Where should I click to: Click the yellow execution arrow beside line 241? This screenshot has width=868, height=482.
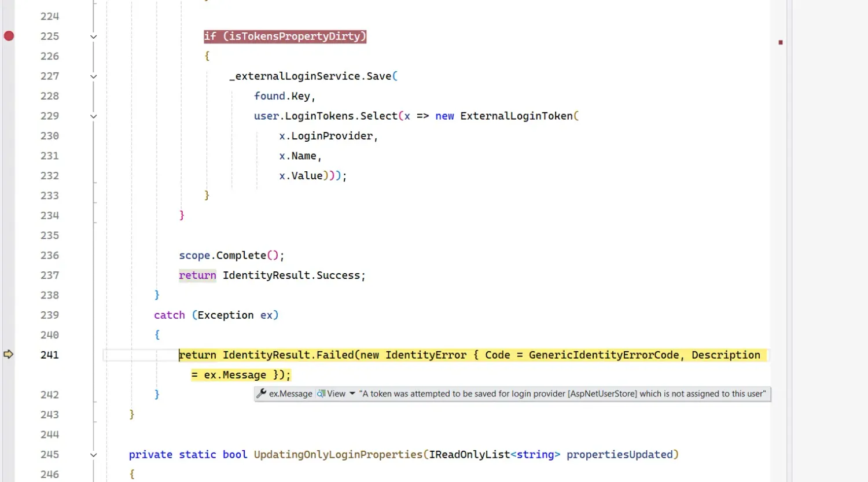[x=9, y=355]
